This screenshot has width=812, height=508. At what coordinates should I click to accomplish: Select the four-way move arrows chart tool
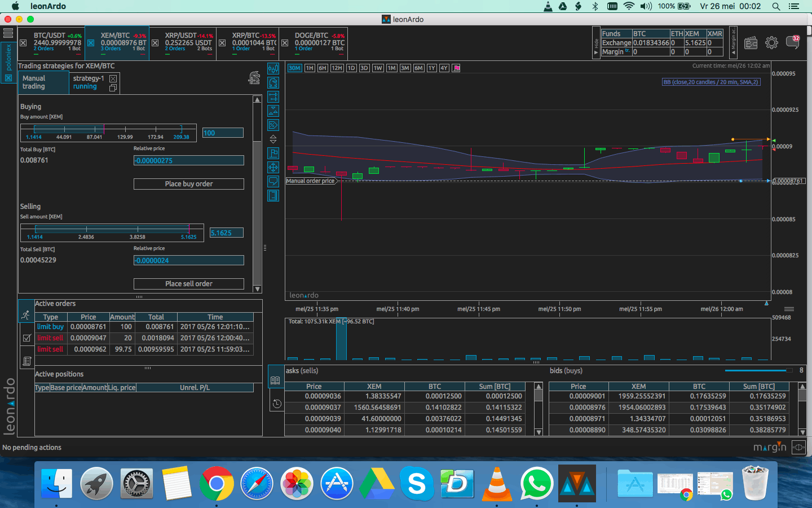pos(273,167)
